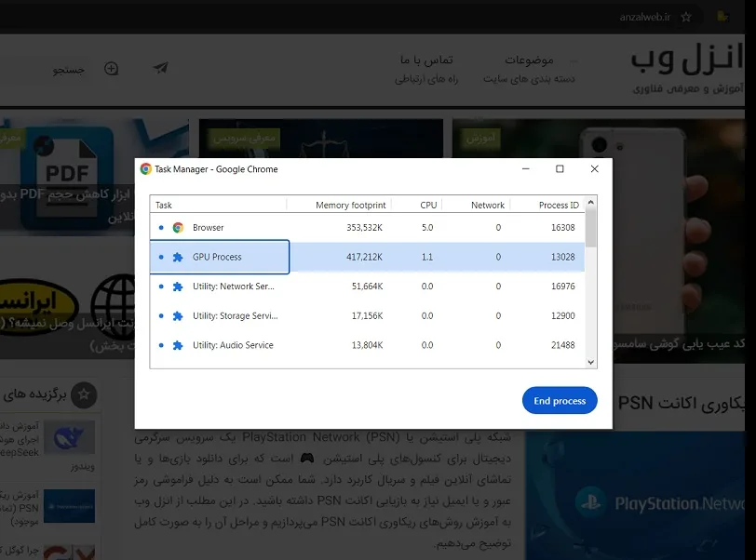Click memory value 13,804K
Screen dimensions: 756x560
tap(368, 345)
